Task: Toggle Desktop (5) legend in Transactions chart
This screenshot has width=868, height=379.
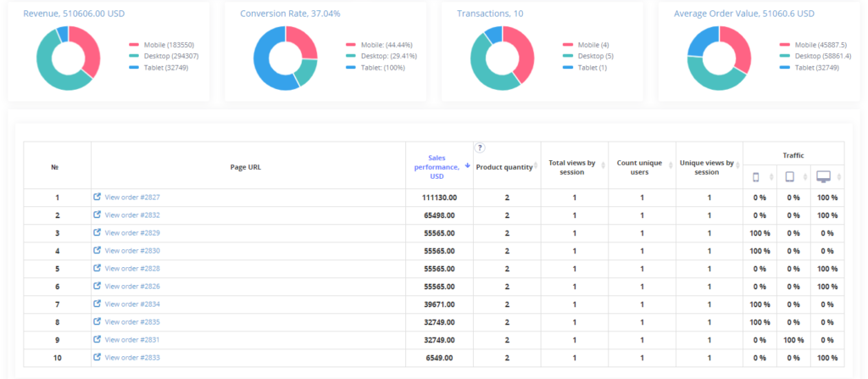Action: point(588,56)
